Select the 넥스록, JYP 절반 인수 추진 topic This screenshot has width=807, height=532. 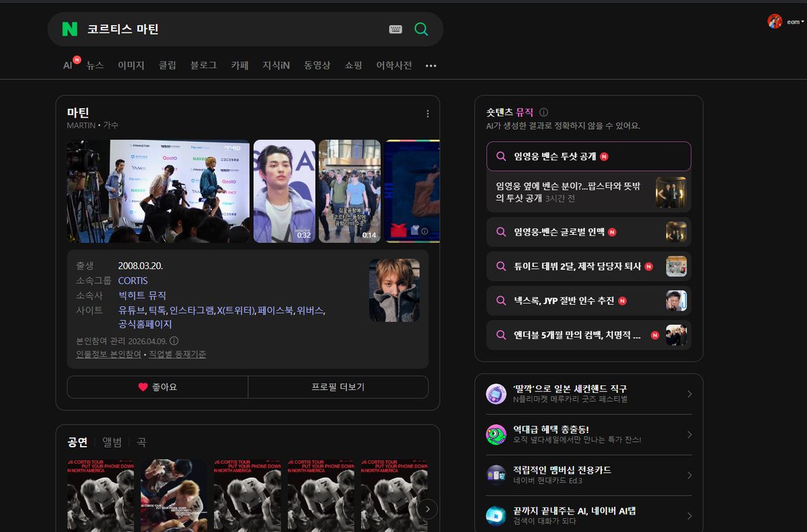[x=588, y=301]
